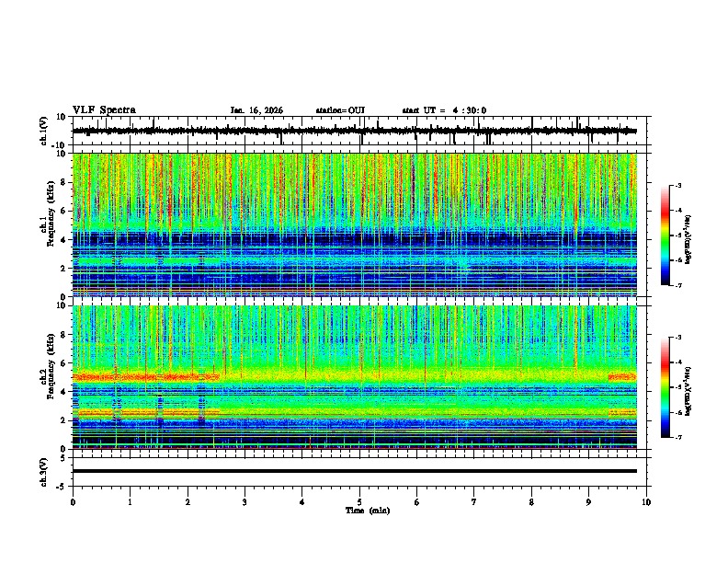Click the "-7" label on ch.2 color scale
This screenshot has height=563, width=728.
pyautogui.click(x=678, y=438)
